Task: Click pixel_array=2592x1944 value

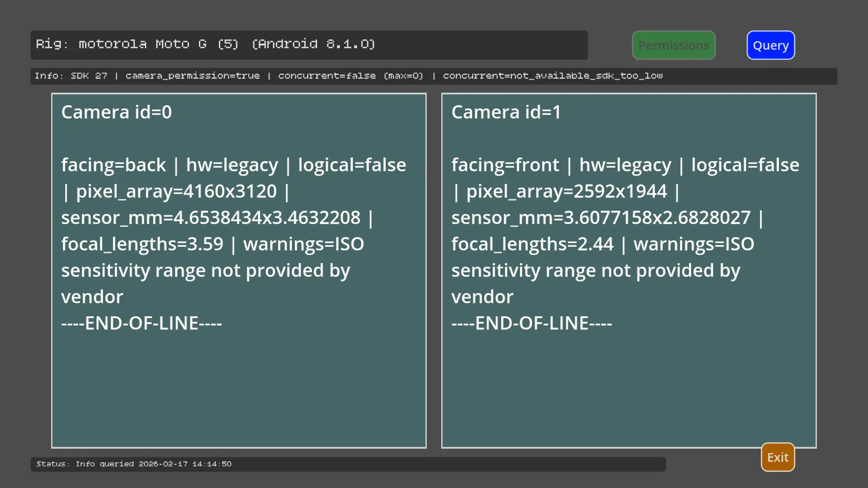Action: 566,192
